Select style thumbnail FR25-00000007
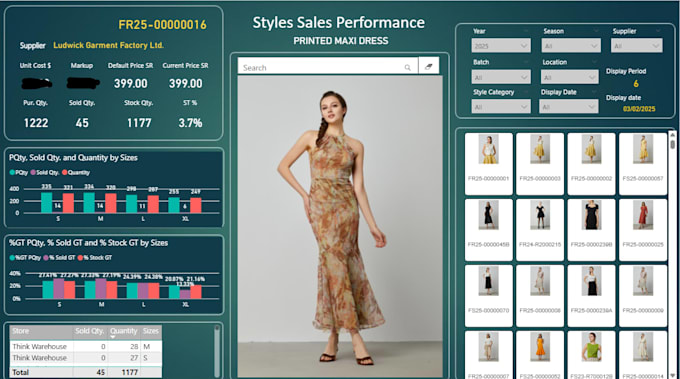 [488, 355]
